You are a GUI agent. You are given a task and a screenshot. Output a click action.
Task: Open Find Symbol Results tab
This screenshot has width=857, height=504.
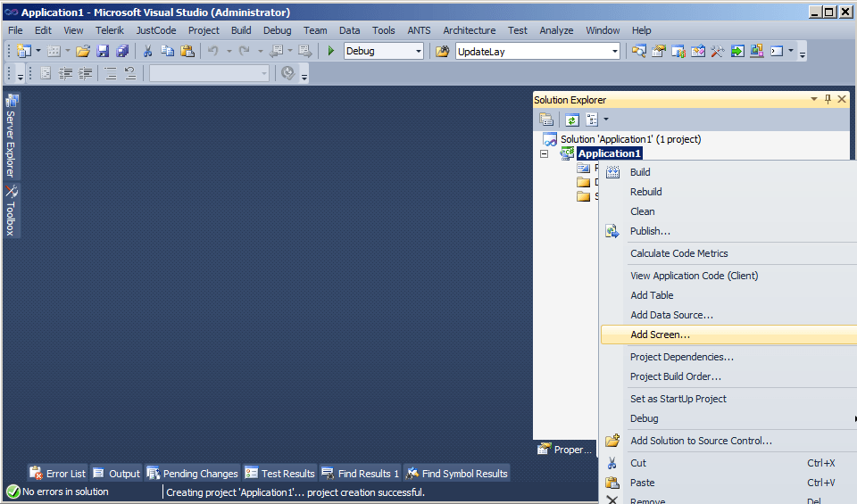456,474
